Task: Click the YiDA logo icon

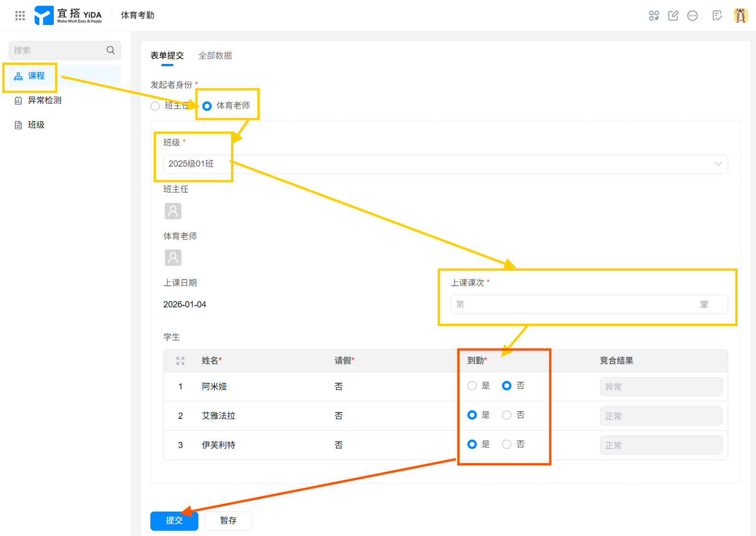Action: tap(44, 15)
